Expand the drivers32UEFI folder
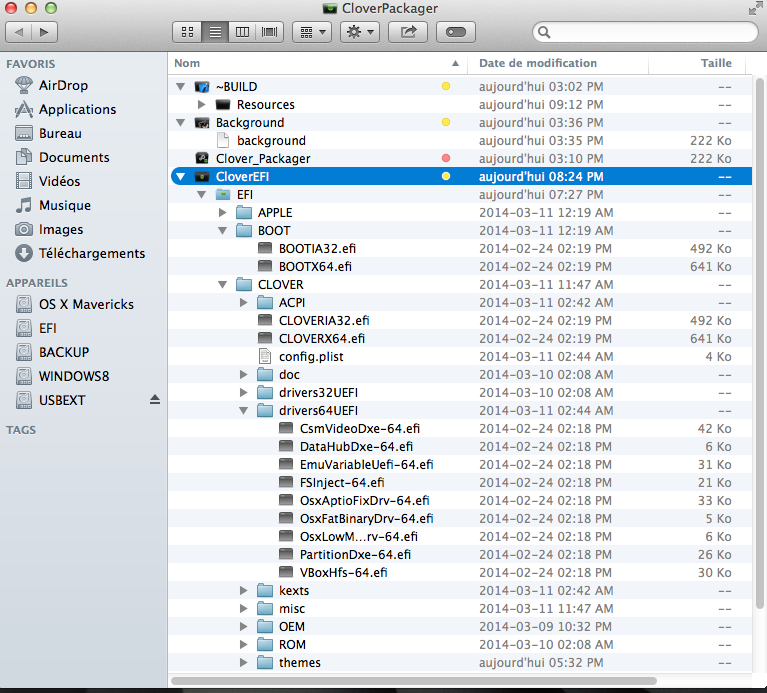Viewport: 767px width, 693px height. 244,393
